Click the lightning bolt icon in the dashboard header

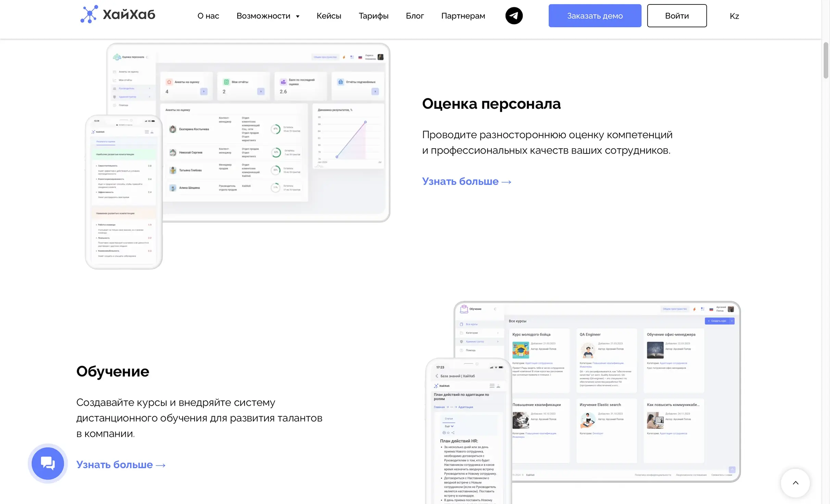click(x=344, y=58)
